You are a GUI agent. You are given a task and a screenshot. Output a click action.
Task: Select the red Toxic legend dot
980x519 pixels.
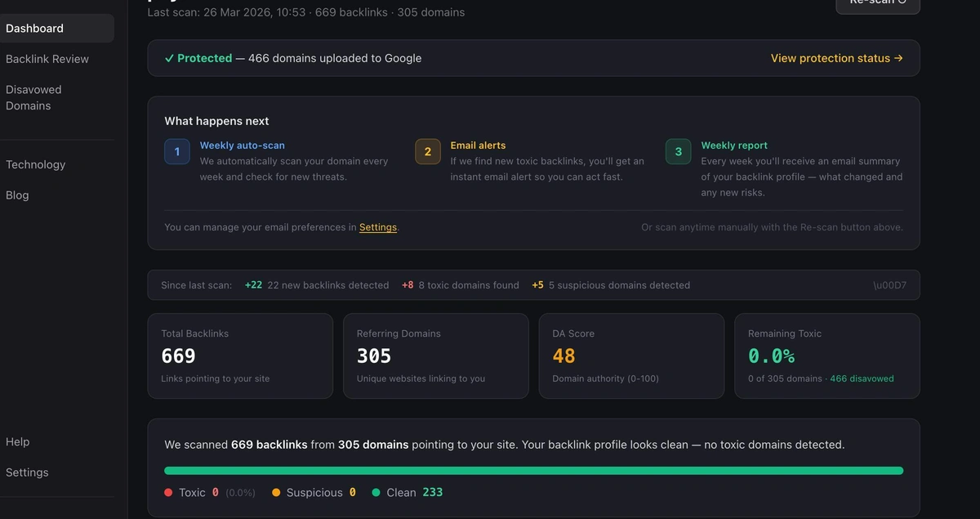coord(171,492)
